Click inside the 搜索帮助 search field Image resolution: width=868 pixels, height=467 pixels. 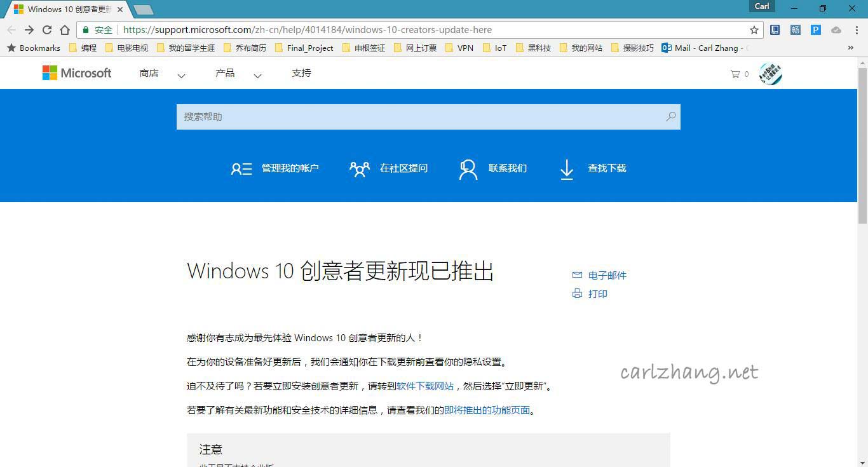pos(419,116)
